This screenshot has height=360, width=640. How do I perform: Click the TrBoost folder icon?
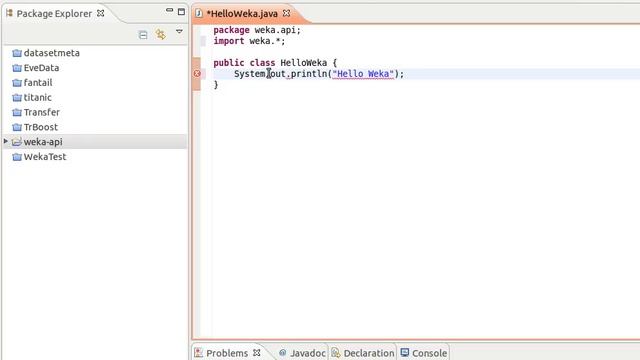(x=17, y=127)
